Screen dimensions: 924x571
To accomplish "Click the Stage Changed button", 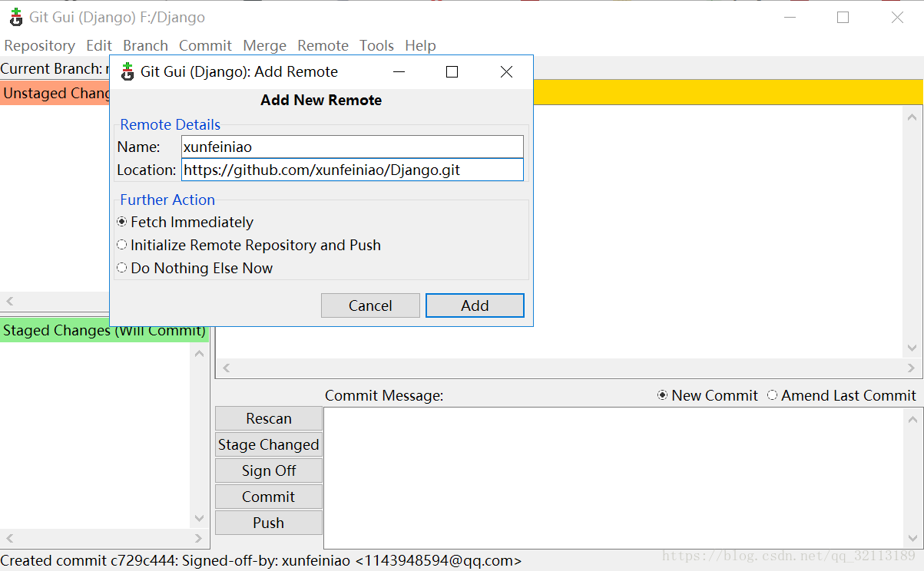I will pos(269,444).
